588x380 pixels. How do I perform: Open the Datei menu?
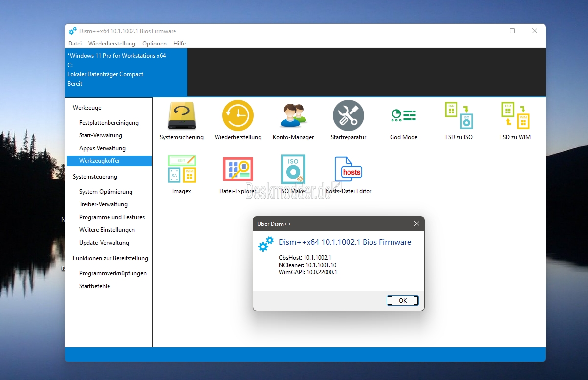75,44
